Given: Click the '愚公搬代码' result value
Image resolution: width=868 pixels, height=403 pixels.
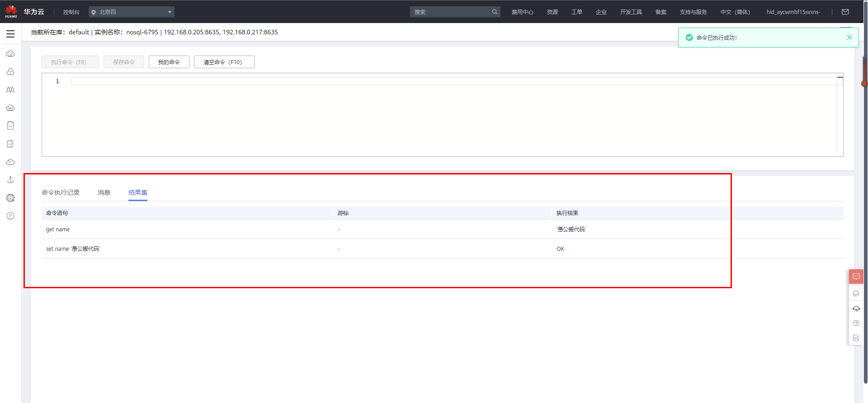Looking at the screenshot, I should click(x=571, y=230).
